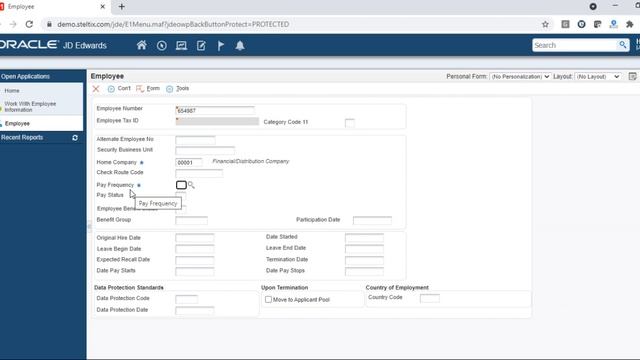Open the browser extensions puzzle icon
This screenshot has height=360, width=640.
point(629,24)
